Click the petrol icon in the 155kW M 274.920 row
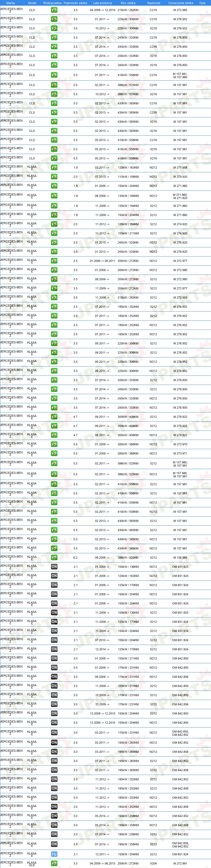 tap(54, 233)
